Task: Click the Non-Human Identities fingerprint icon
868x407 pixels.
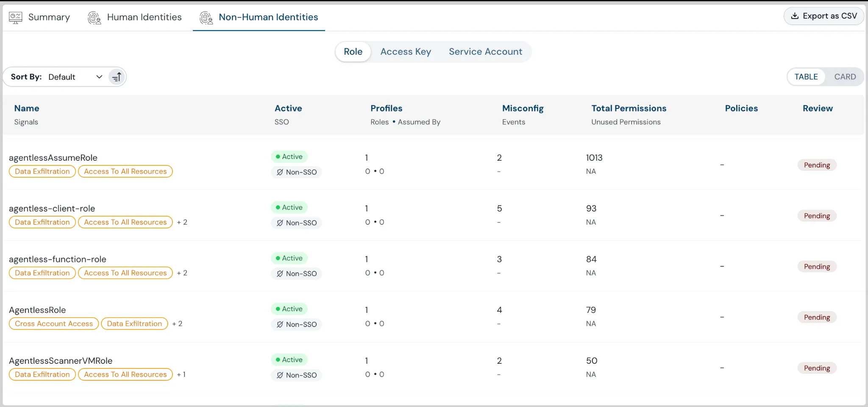Action: (206, 18)
